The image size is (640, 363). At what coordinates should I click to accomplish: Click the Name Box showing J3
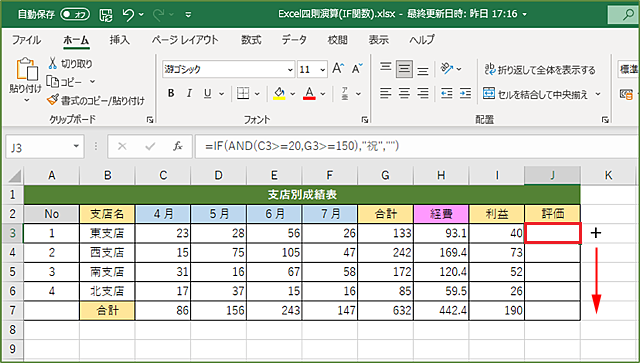(38, 147)
